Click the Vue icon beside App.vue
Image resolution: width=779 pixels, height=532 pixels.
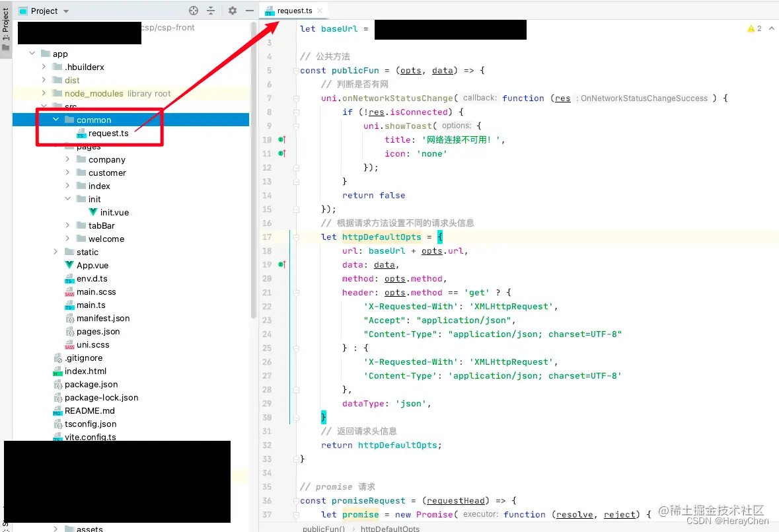69,265
